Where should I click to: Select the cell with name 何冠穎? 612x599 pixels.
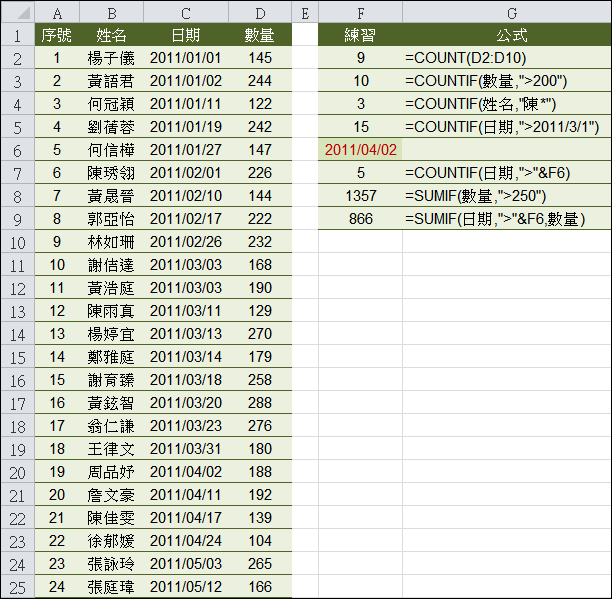point(112,104)
